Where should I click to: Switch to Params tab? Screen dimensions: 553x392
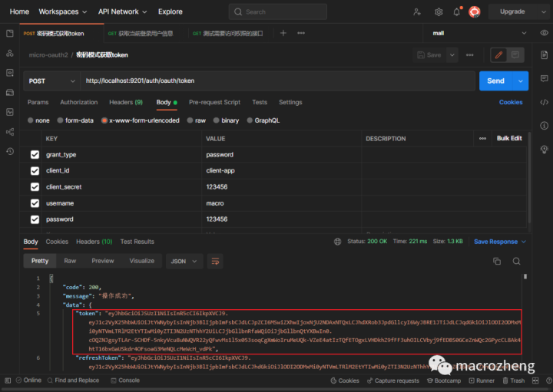tap(38, 102)
